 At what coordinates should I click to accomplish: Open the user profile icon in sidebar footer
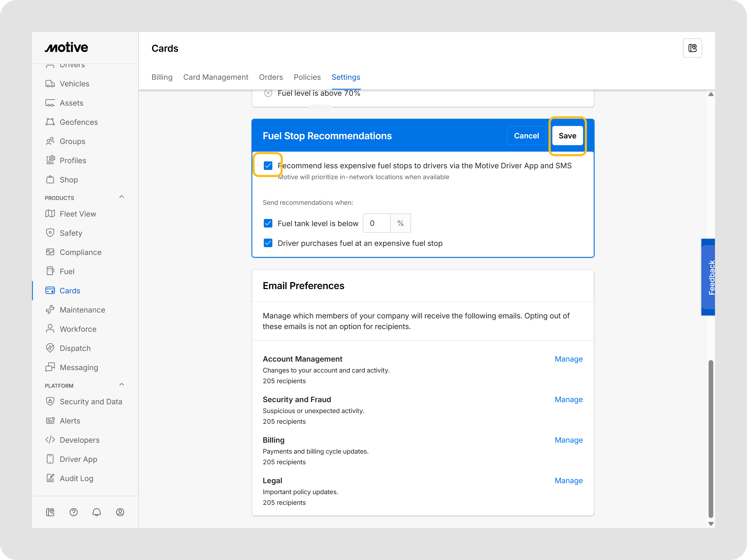pyautogui.click(x=120, y=512)
